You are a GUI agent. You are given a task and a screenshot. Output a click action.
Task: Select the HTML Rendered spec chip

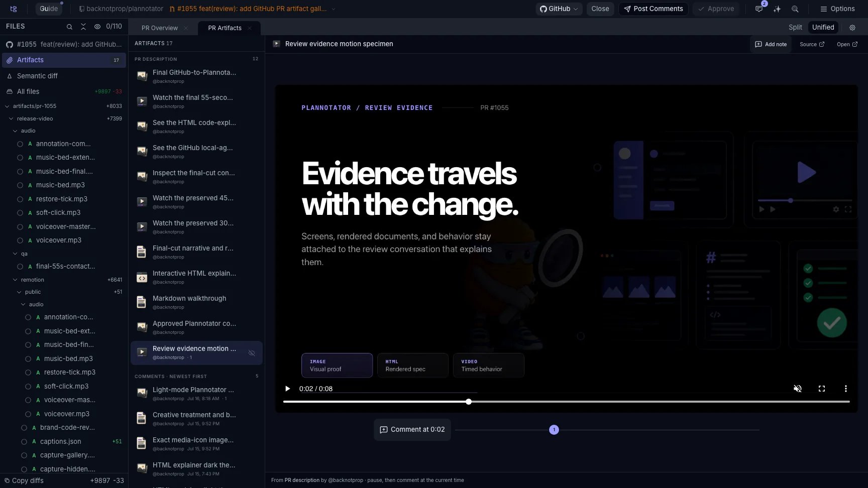(412, 365)
